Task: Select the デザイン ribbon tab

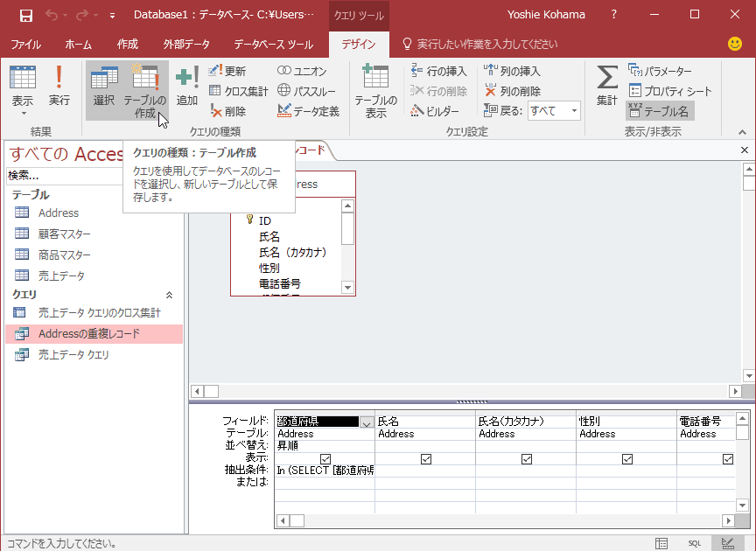Action: 359,45
